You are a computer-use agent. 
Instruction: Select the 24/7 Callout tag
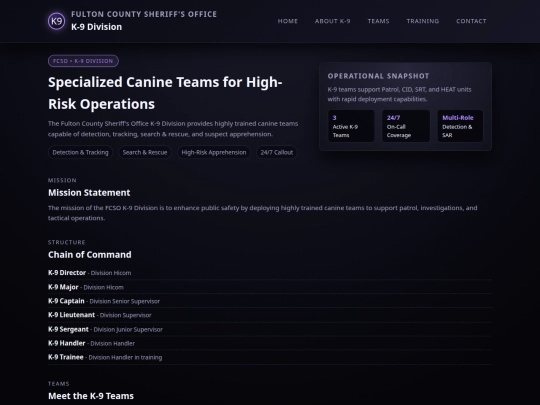(277, 152)
